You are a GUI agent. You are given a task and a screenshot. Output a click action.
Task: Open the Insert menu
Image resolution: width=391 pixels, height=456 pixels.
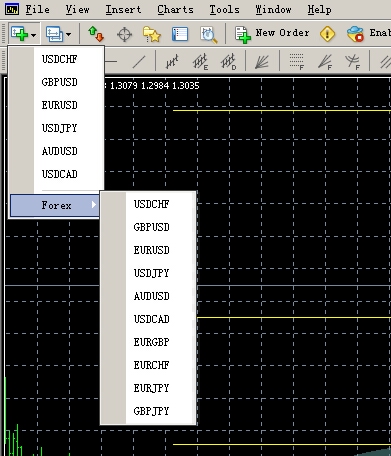coord(123,9)
